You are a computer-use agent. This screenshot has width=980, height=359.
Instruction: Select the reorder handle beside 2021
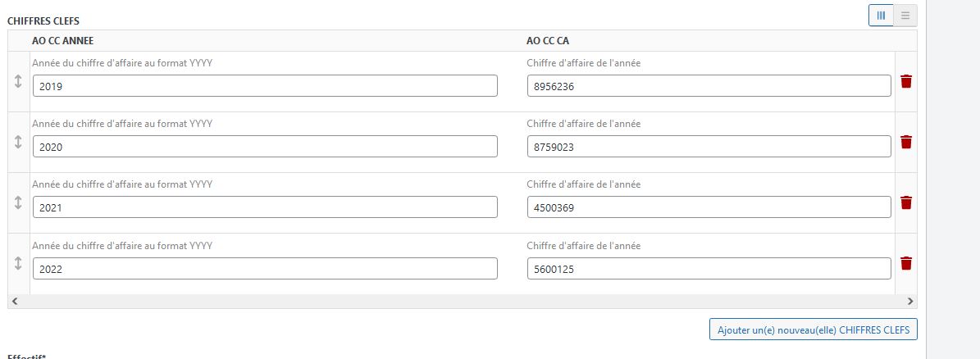pyautogui.click(x=18, y=202)
